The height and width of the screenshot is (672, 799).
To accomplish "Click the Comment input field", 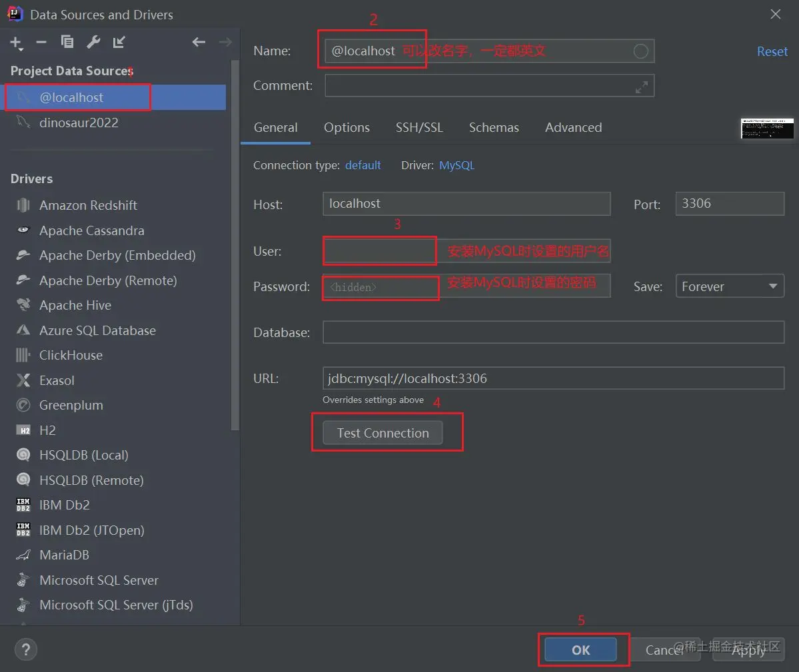I will pos(489,85).
